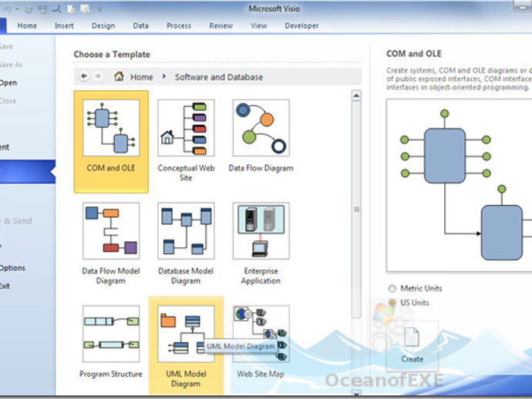Click the COM and OLE preview image
The image size is (532, 399).
pyautogui.click(x=460, y=185)
